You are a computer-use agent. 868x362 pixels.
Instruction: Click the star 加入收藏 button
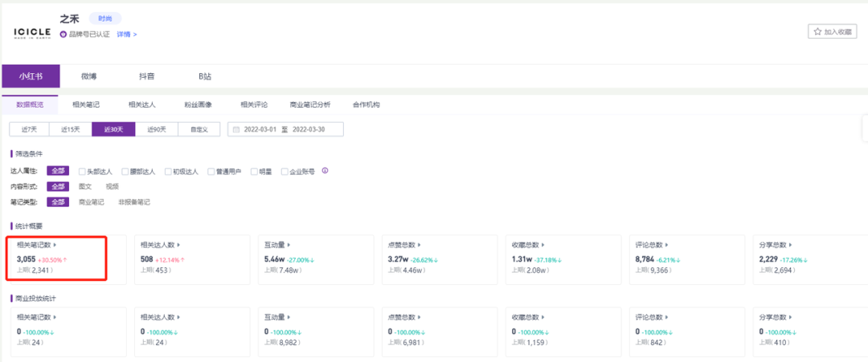coord(832,32)
